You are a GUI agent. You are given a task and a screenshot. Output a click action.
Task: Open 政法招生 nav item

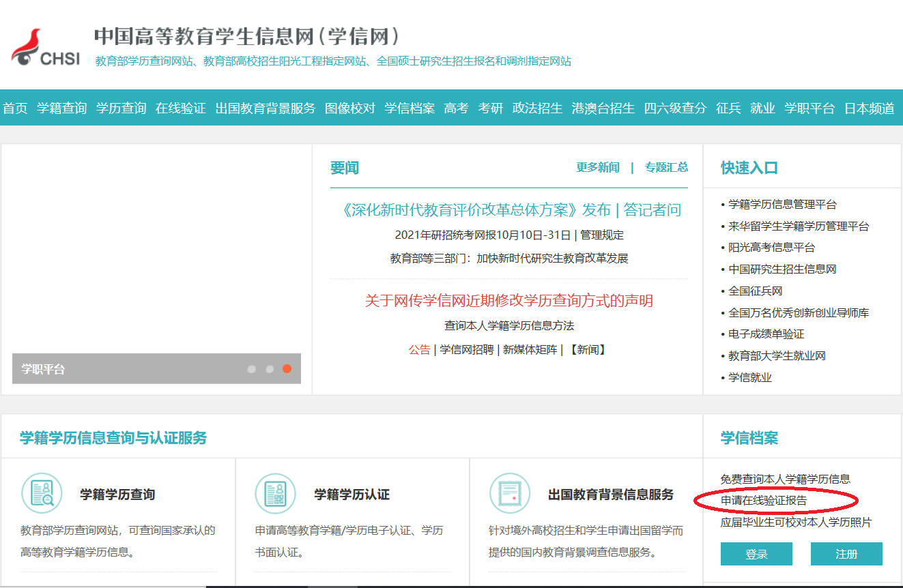538,108
